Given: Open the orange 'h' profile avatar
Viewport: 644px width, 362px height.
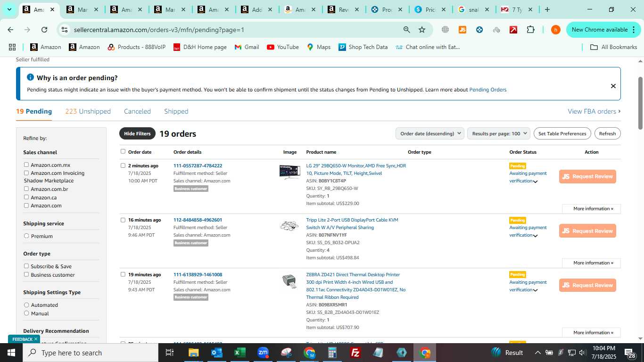Looking at the screenshot, I should tap(555, 30).
